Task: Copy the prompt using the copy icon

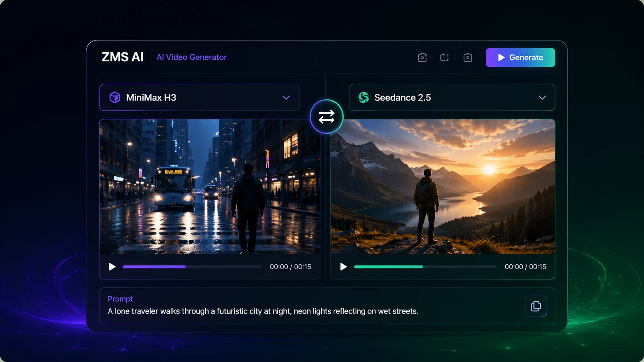Action: [536, 306]
